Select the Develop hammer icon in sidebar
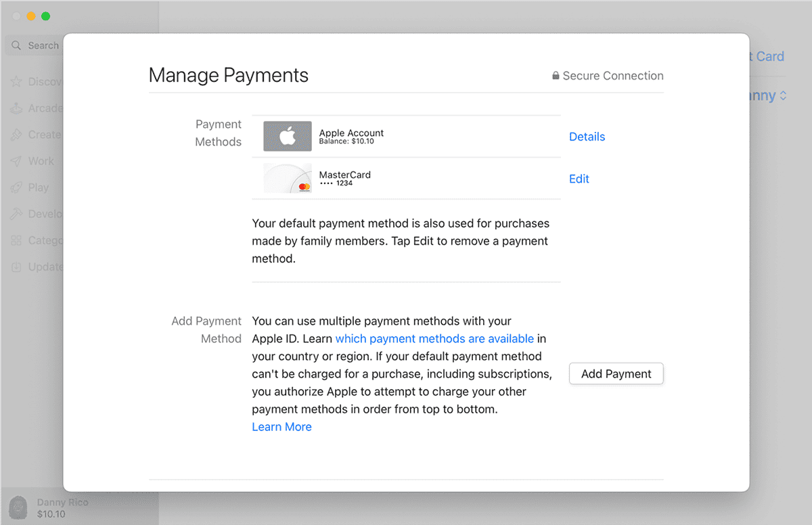The image size is (812, 525). click(16, 214)
